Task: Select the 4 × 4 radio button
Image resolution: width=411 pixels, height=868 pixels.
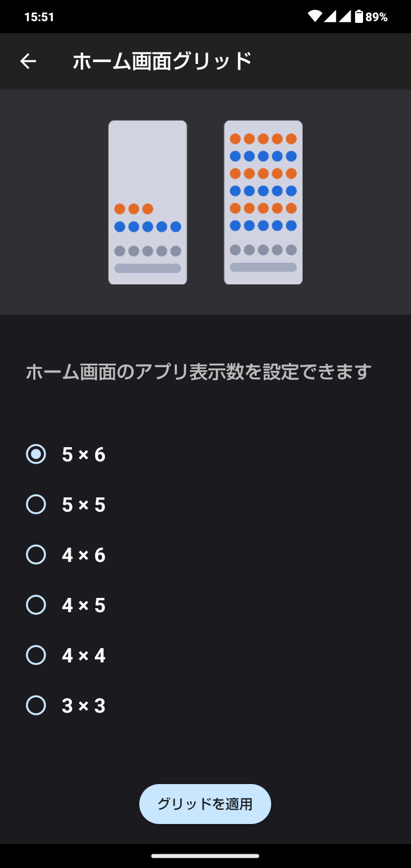Action: [x=36, y=656]
